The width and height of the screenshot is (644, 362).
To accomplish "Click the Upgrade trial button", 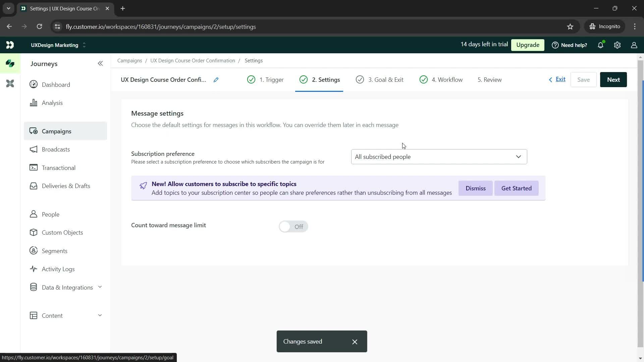I will click(x=528, y=45).
